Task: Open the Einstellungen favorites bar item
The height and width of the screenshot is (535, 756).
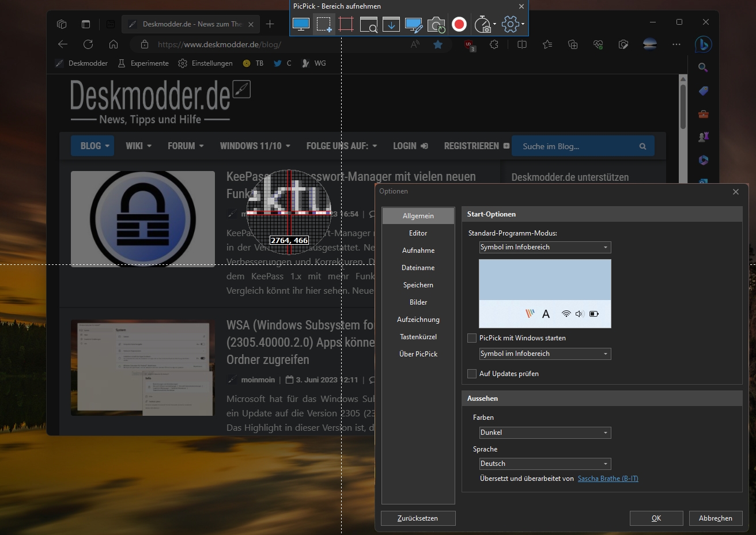Action: click(206, 63)
